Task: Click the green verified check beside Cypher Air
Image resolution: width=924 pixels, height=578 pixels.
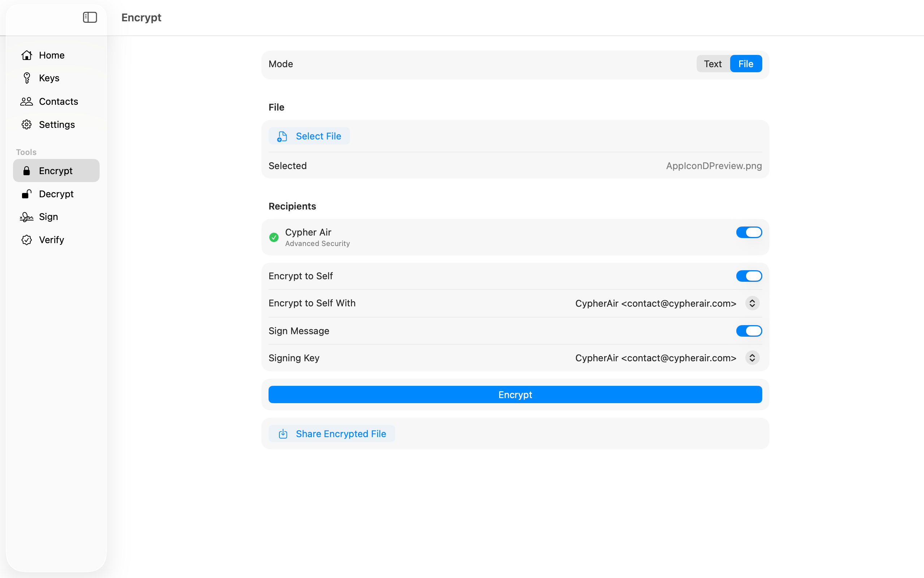Action: 274,237
